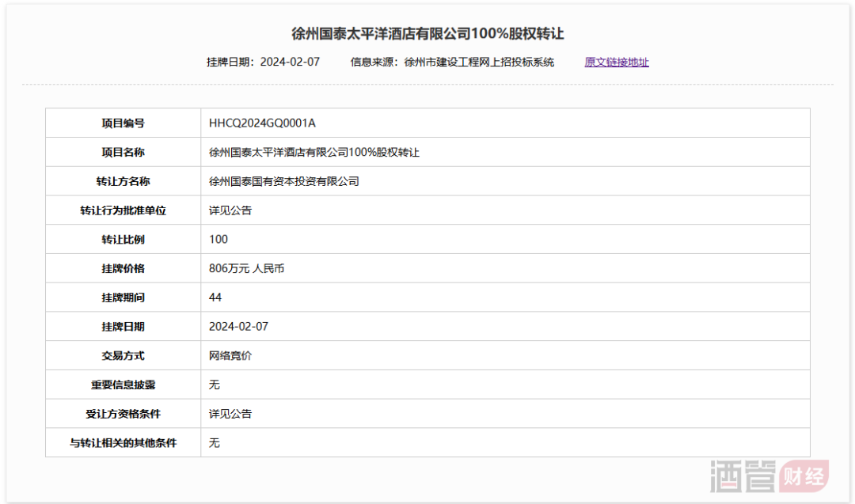Image resolution: width=855 pixels, height=504 pixels.
Task: Click the 信息来源 徐州市建设工程网上招投标系统 text
Action: 452,62
